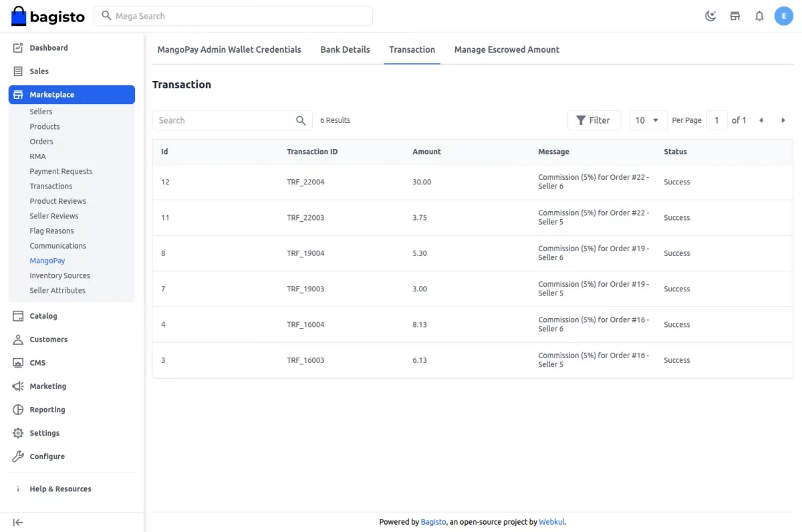
Task: Open MangoPay menu item
Action: pos(47,261)
